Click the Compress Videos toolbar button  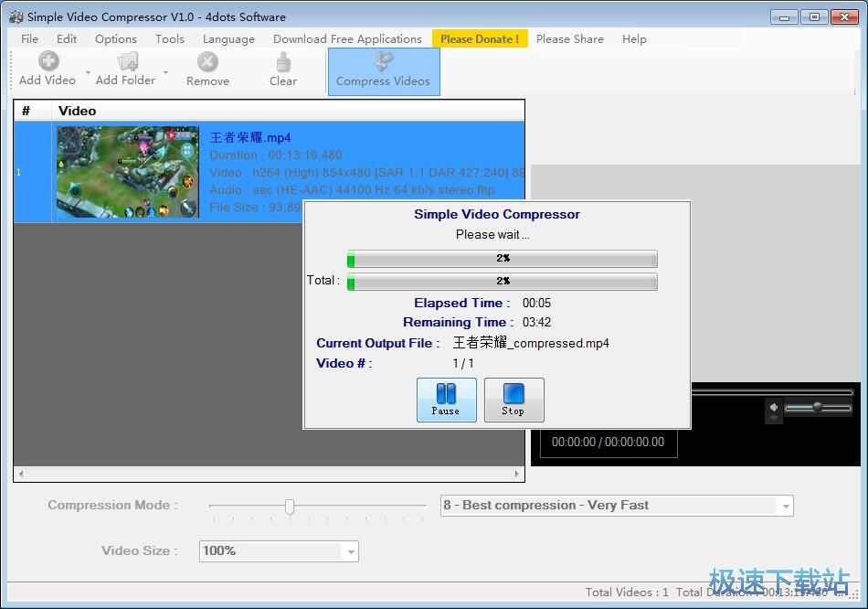click(x=383, y=71)
